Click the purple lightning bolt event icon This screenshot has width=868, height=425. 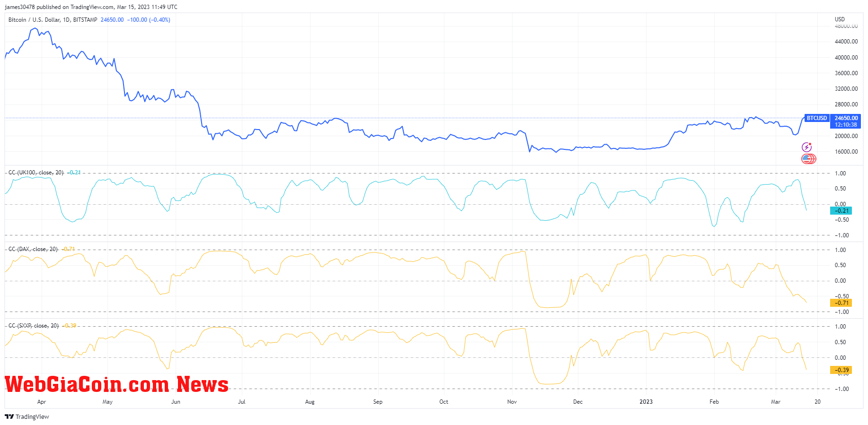coord(806,147)
